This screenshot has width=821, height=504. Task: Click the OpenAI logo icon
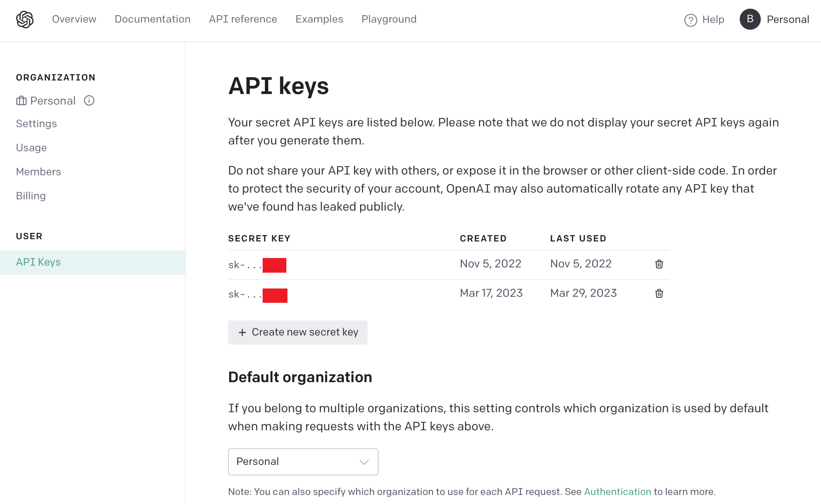coord(25,20)
